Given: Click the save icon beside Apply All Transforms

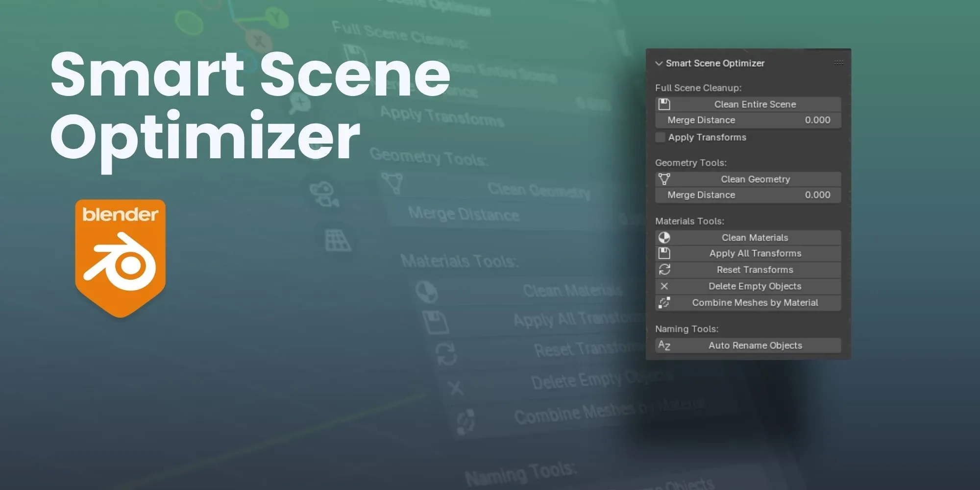Looking at the screenshot, I should [x=664, y=253].
